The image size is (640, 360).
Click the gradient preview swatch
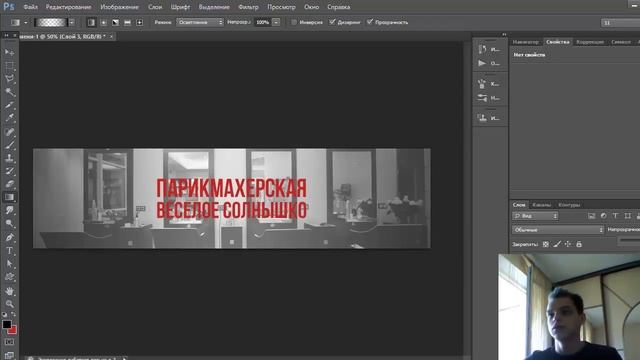(x=51, y=22)
